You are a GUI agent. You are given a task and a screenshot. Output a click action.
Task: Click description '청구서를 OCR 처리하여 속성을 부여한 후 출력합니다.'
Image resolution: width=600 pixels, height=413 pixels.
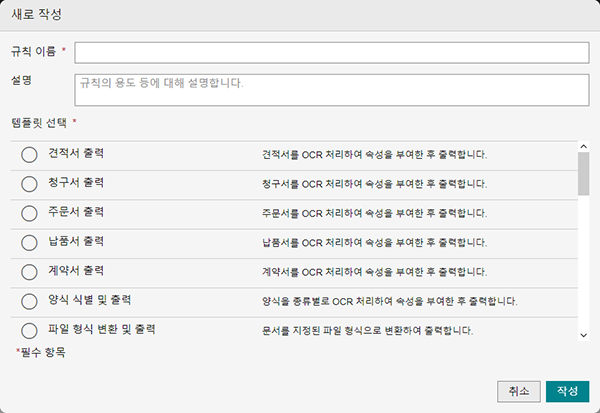coord(375,184)
